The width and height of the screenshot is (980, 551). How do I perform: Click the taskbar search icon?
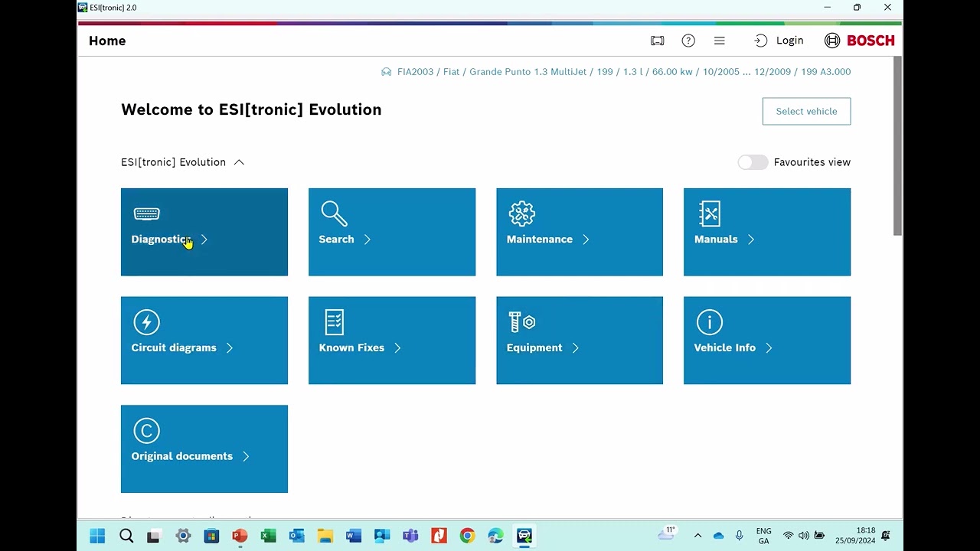pyautogui.click(x=126, y=536)
